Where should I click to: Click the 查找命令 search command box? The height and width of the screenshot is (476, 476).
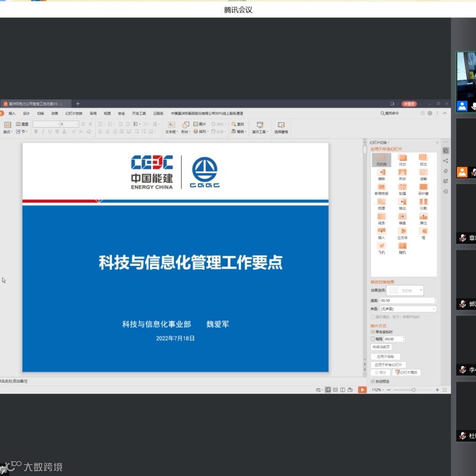(390, 113)
